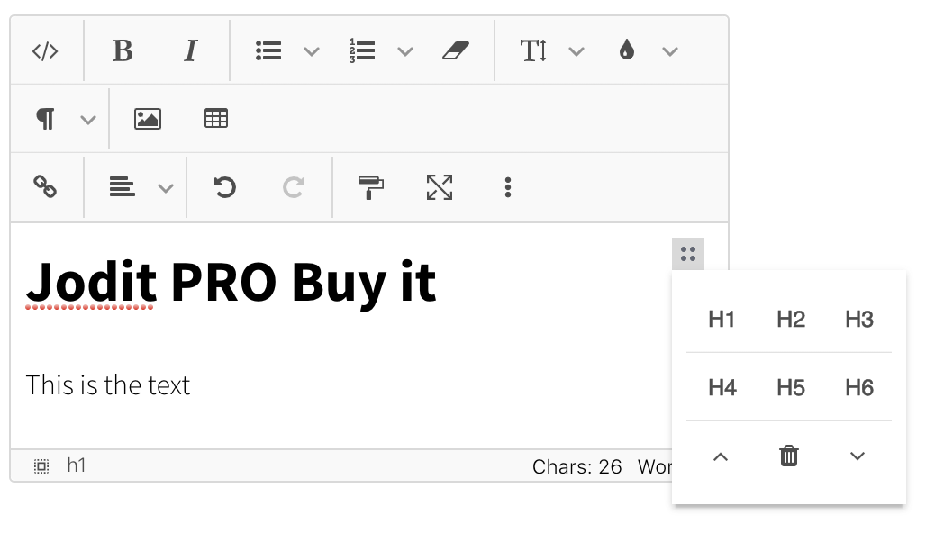
Task: Move block down with chevron
Action: coord(858,456)
